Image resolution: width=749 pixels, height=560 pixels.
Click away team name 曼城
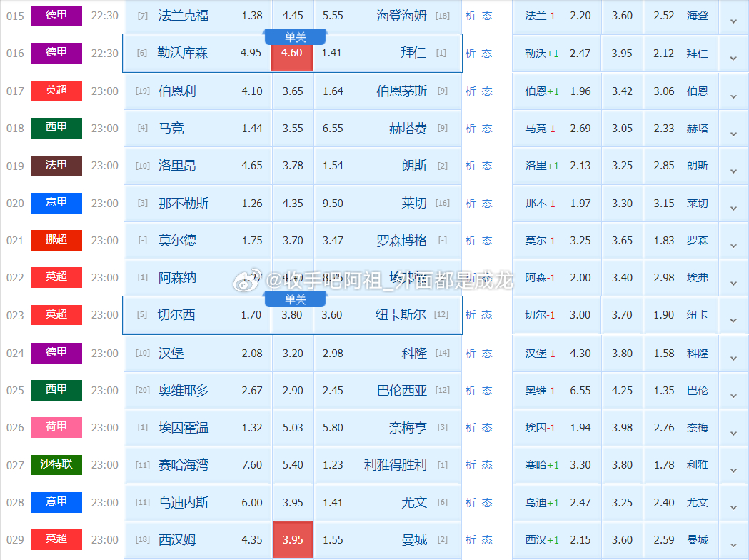coord(413,539)
